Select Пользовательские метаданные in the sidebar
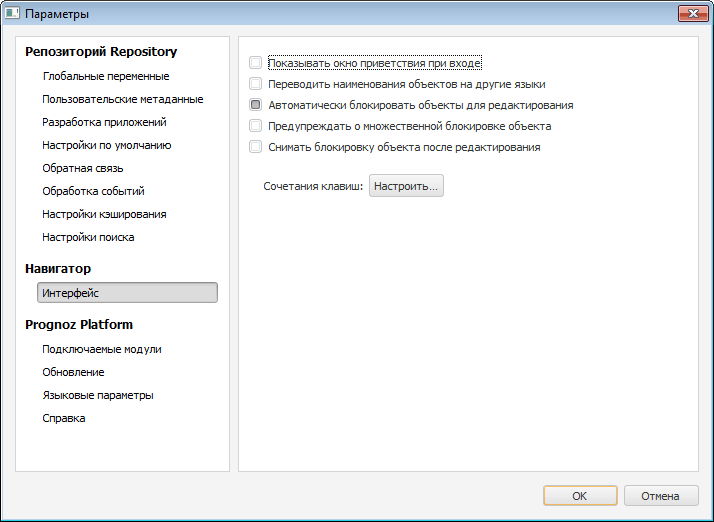The width and height of the screenshot is (714, 522). [x=122, y=99]
